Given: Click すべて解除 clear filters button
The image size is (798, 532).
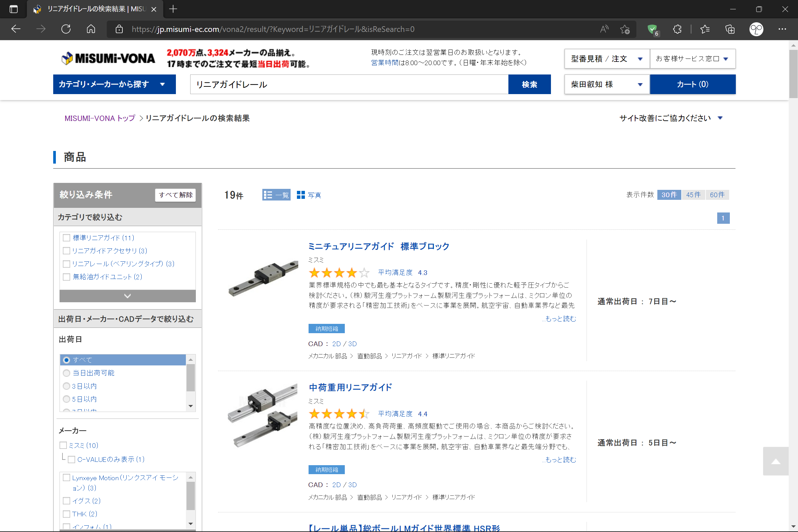Looking at the screenshot, I should pyautogui.click(x=176, y=195).
